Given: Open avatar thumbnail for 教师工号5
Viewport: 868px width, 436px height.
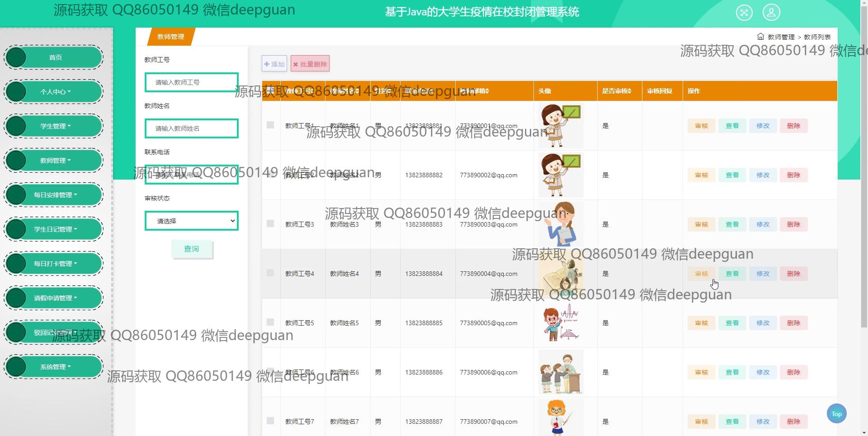Looking at the screenshot, I should 561,323.
